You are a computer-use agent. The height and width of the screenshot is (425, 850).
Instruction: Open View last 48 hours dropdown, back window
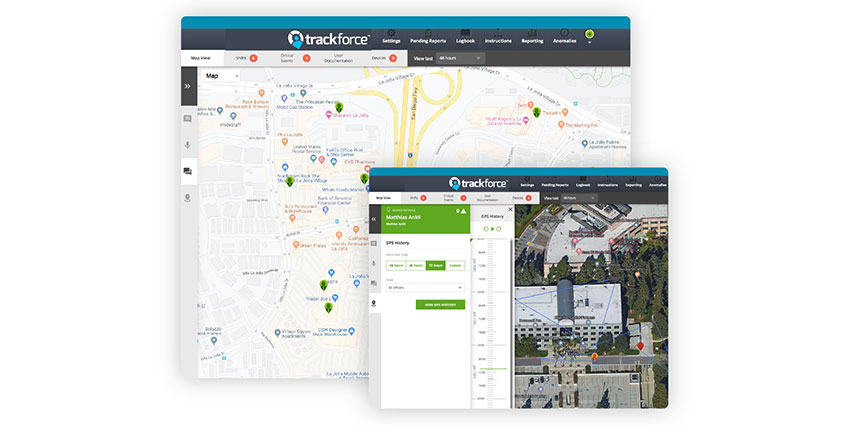[461, 58]
